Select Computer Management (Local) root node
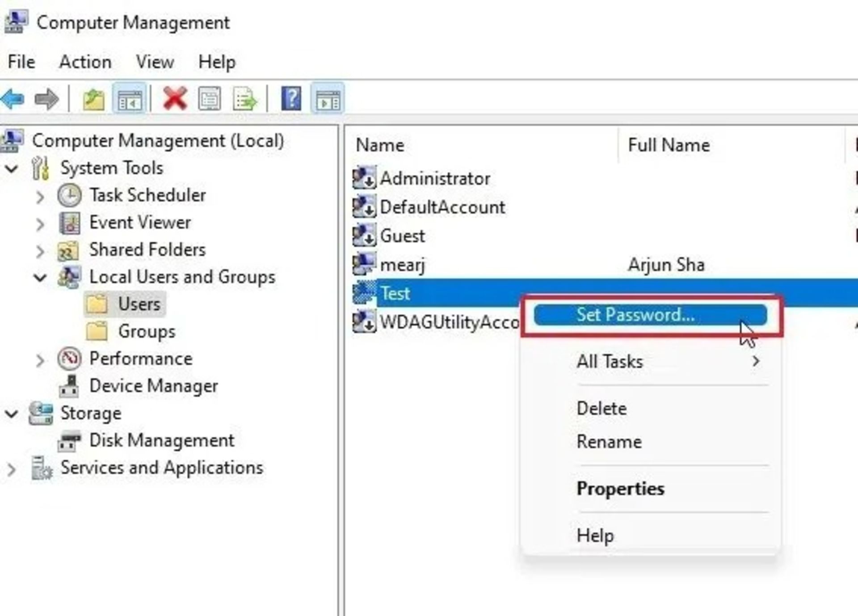 click(x=158, y=141)
